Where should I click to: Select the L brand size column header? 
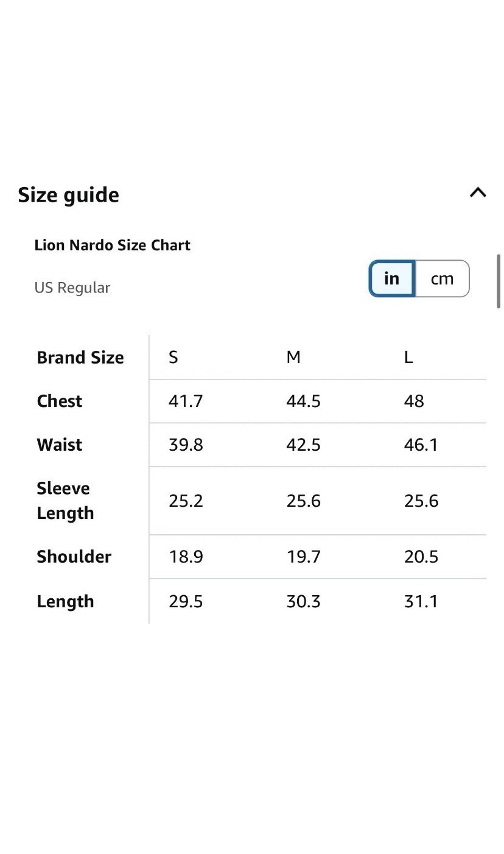pos(408,358)
